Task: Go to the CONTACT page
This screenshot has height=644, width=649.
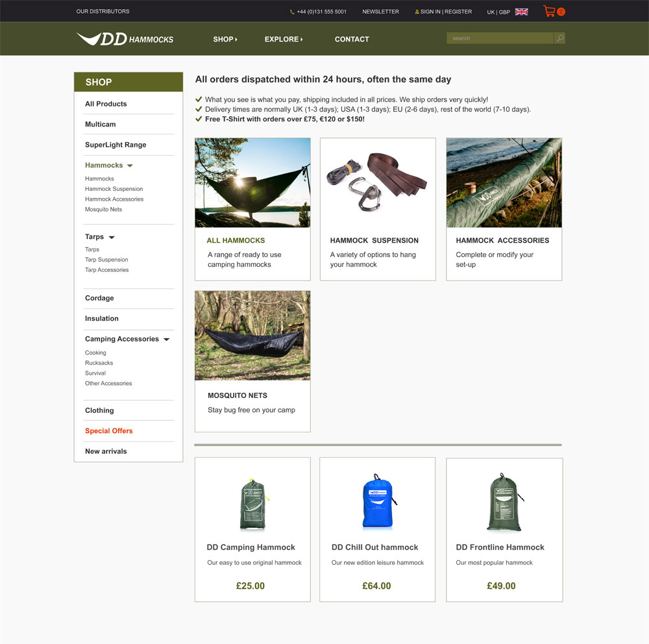Action: coord(352,39)
